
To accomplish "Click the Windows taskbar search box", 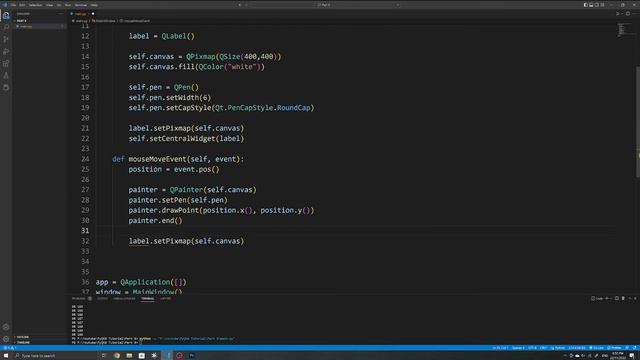I will point(55,356).
